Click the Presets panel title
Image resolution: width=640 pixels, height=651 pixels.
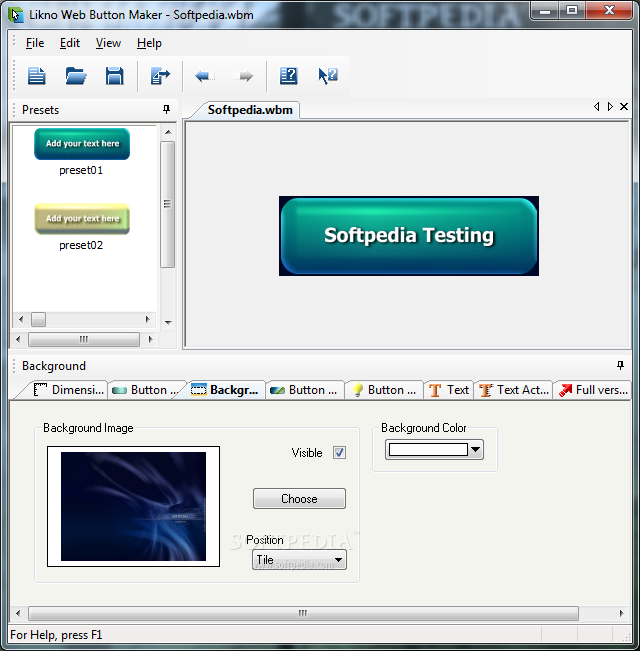pos(40,110)
